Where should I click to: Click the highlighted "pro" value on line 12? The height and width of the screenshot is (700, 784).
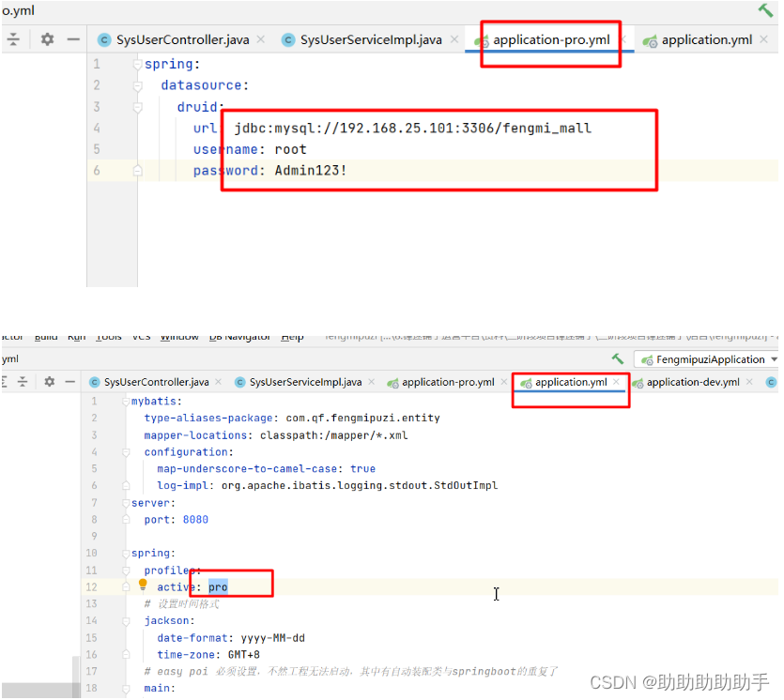(x=218, y=587)
